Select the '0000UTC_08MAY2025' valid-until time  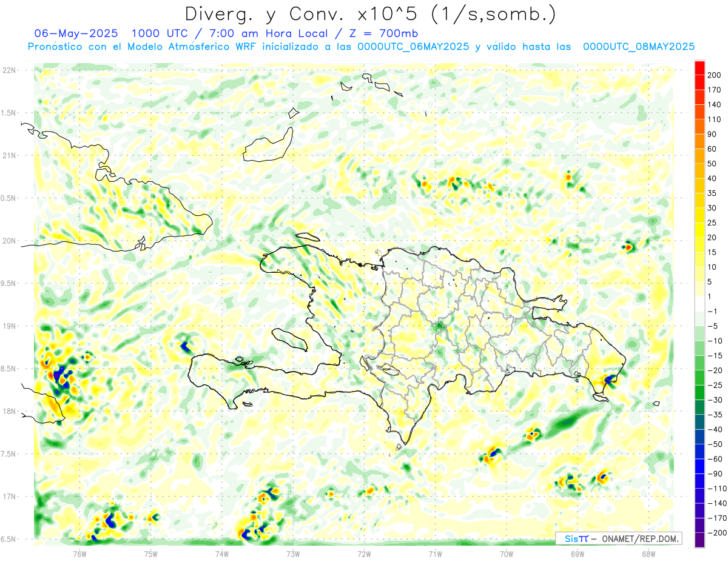tap(638, 47)
